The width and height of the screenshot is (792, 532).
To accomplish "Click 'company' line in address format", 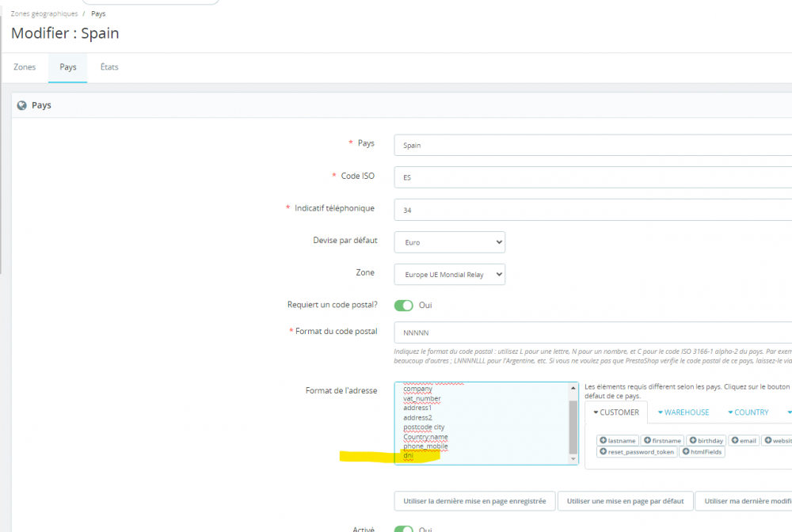I will [417, 389].
